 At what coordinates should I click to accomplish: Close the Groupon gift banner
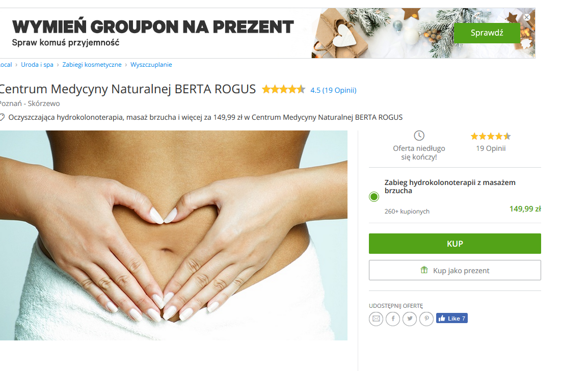[x=526, y=17]
